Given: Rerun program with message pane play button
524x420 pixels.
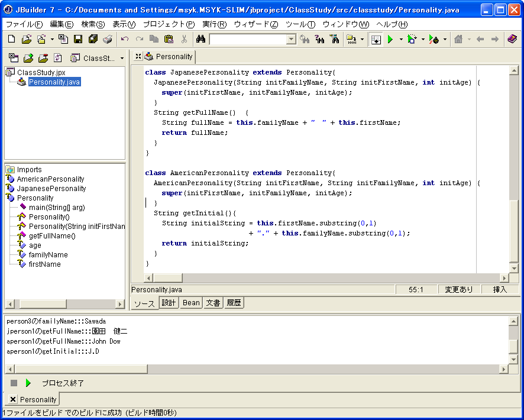Looking at the screenshot, I should pos(28,383).
